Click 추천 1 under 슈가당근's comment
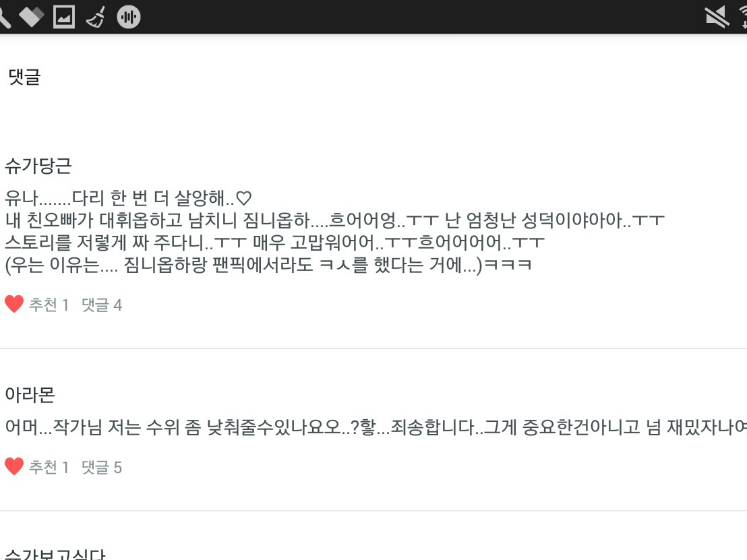Viewport: 747px width, 560px height. click(x=49, y=305)
